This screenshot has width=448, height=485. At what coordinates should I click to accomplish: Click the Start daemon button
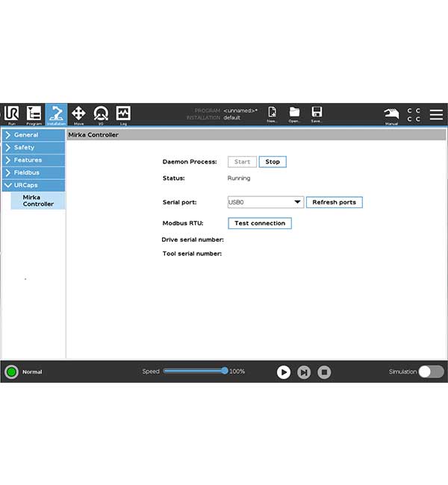[242, 162]
